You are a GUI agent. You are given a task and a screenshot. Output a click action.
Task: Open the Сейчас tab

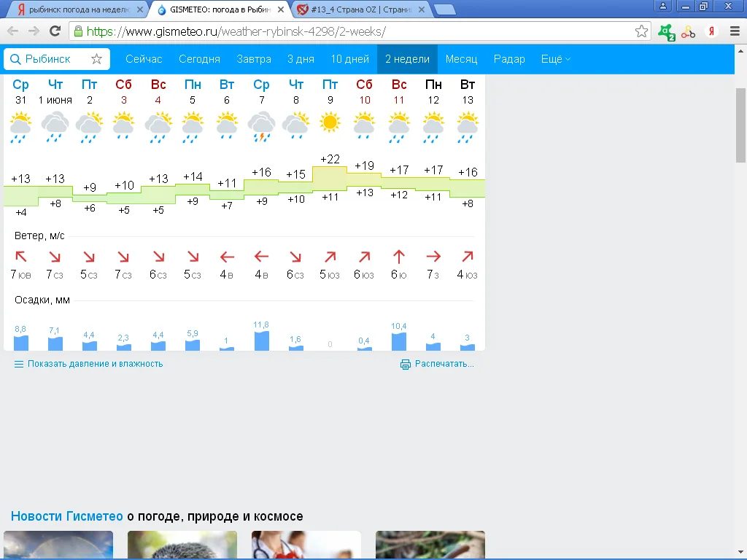click(x=144, y=59)
